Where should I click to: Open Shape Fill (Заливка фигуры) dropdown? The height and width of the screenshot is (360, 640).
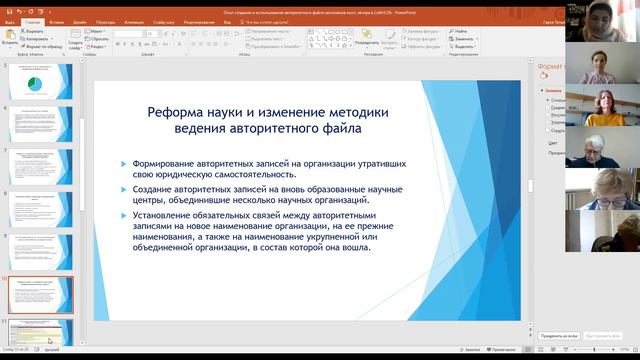(420, 31)
